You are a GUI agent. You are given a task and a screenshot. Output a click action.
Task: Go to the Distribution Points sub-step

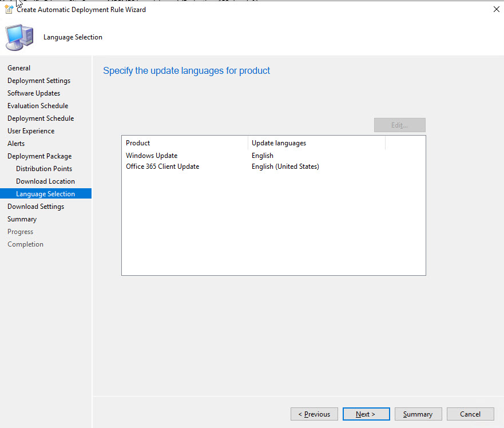click(x=44, y=169)
